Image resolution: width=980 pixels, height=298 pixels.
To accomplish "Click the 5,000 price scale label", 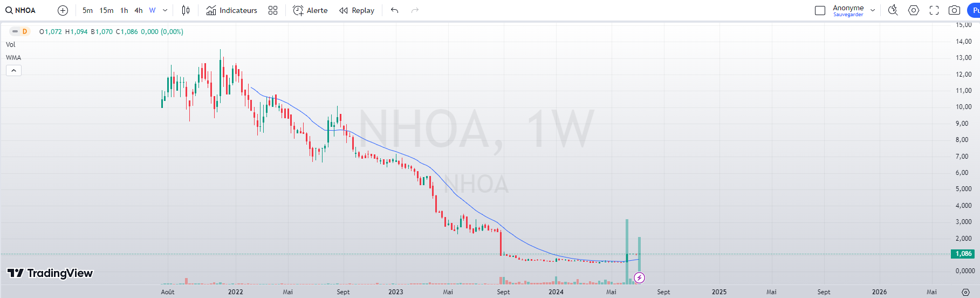I will [964, 189].
